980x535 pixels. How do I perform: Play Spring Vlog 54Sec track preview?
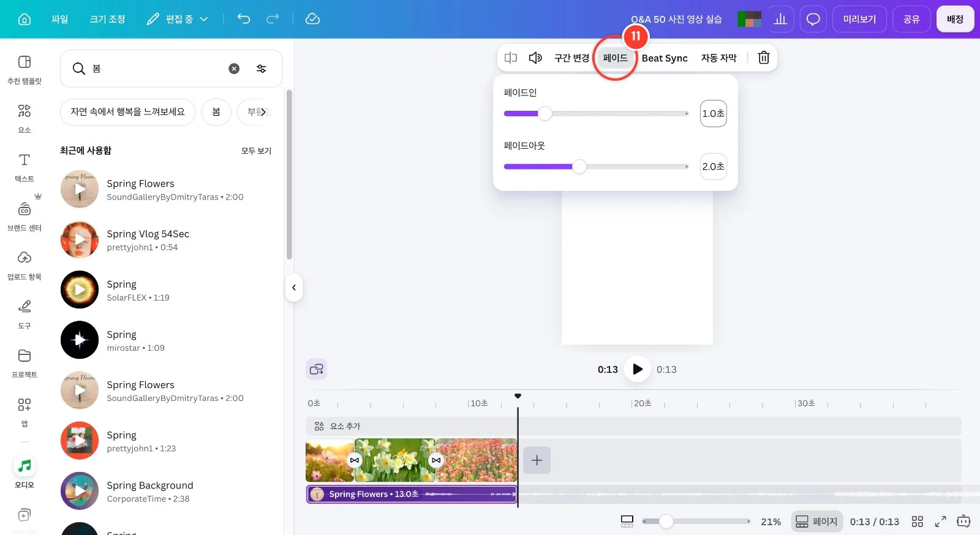(80, 239)
